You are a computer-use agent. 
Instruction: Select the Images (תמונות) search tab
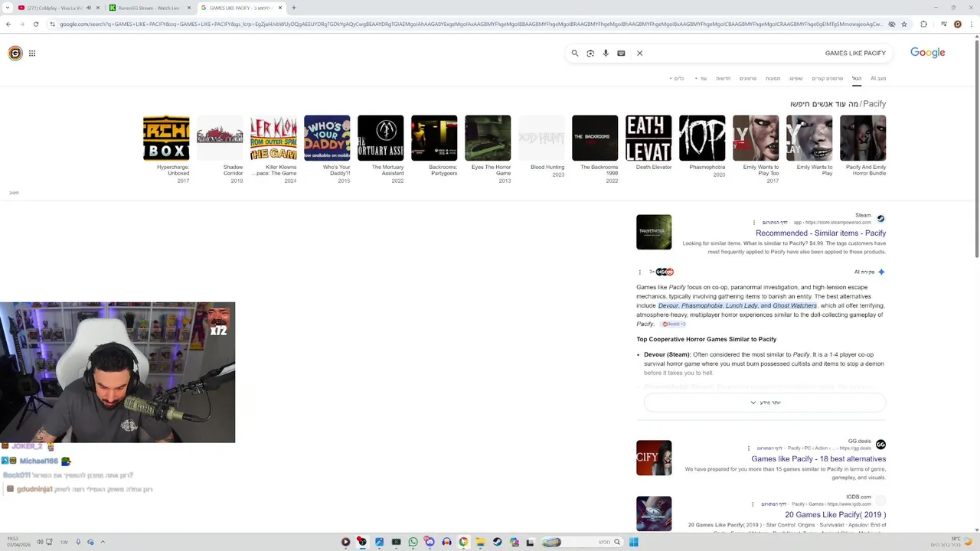point(773,78)
